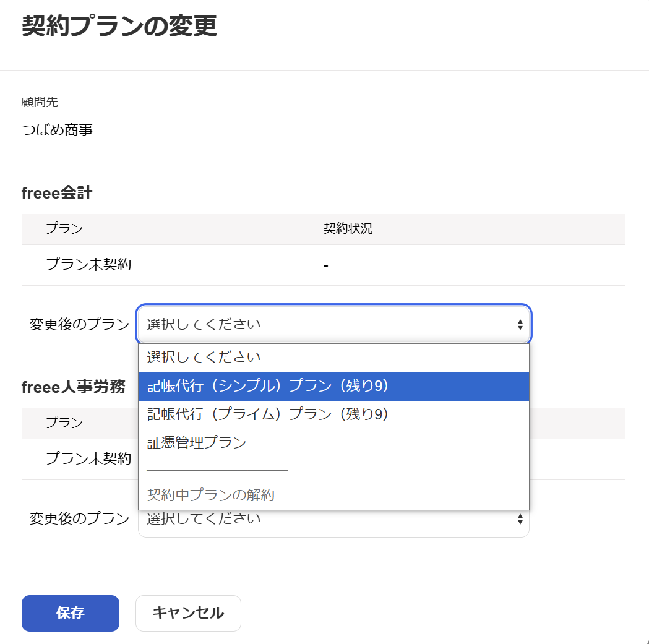Viewport: 649px width, 644px height.
Task: Select 選択してください option in open list
Action: pos(333,358)
